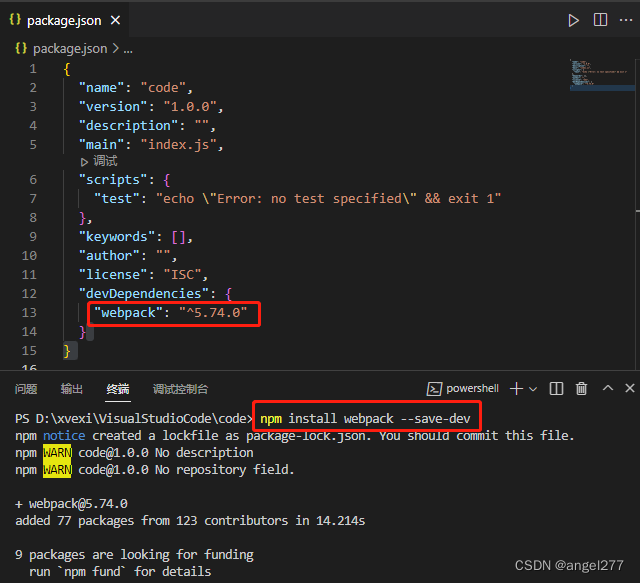Viewport: 640px width, 583px height.
Task: Click the "1.0.0" version value
Action: 190,107
